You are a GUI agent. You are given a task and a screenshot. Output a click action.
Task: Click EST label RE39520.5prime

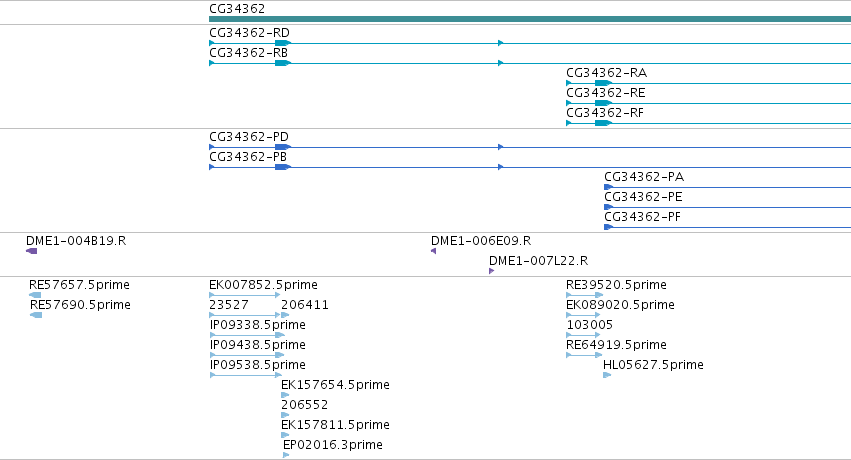coord(617,285)
